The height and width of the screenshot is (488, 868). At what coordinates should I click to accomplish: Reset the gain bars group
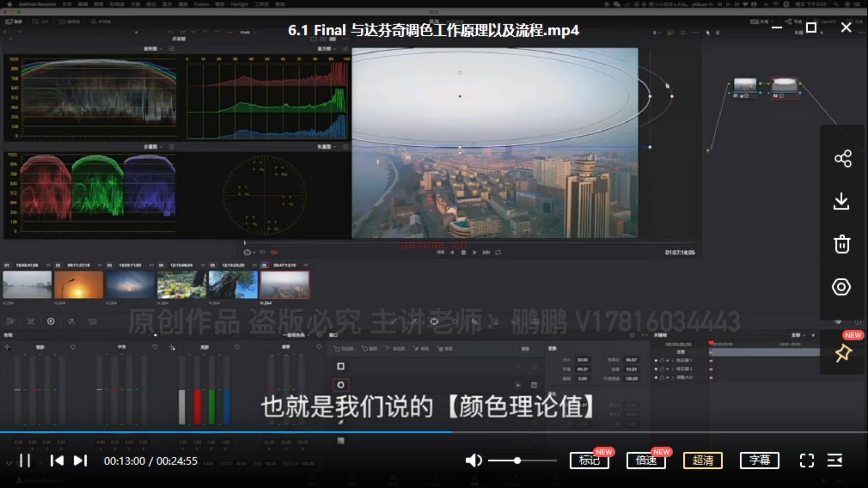coord(237,347)
